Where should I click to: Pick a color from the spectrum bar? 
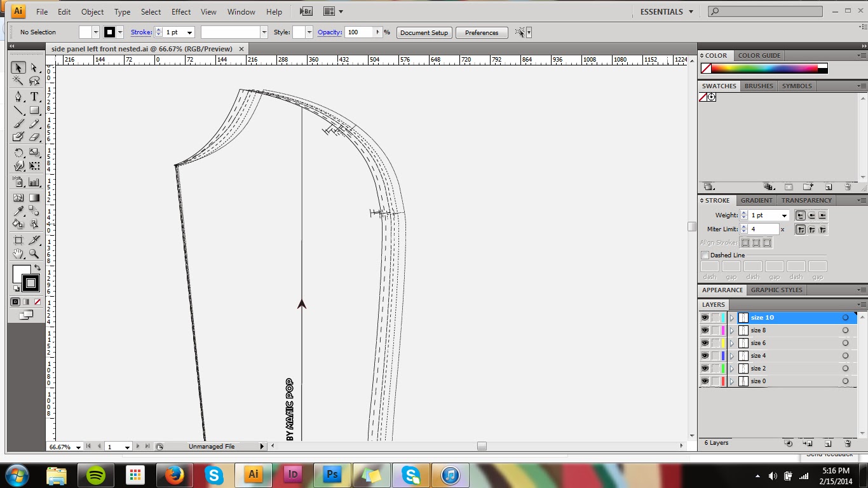tap(764, 69)
